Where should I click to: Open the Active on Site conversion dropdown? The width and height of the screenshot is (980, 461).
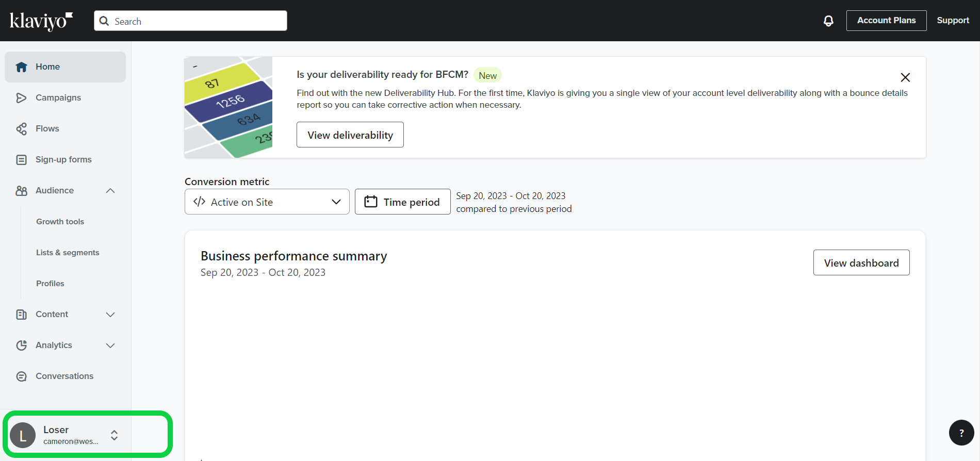267,202
